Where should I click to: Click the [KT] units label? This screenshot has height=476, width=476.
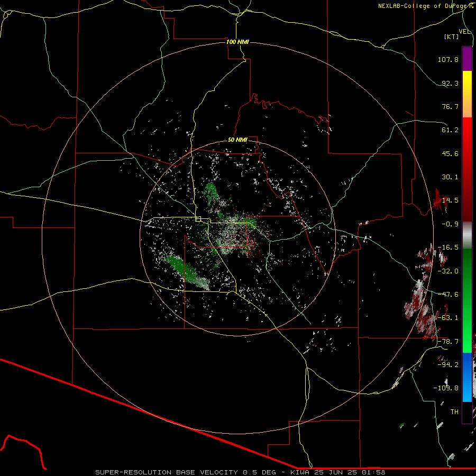click(x=452, y=36)
